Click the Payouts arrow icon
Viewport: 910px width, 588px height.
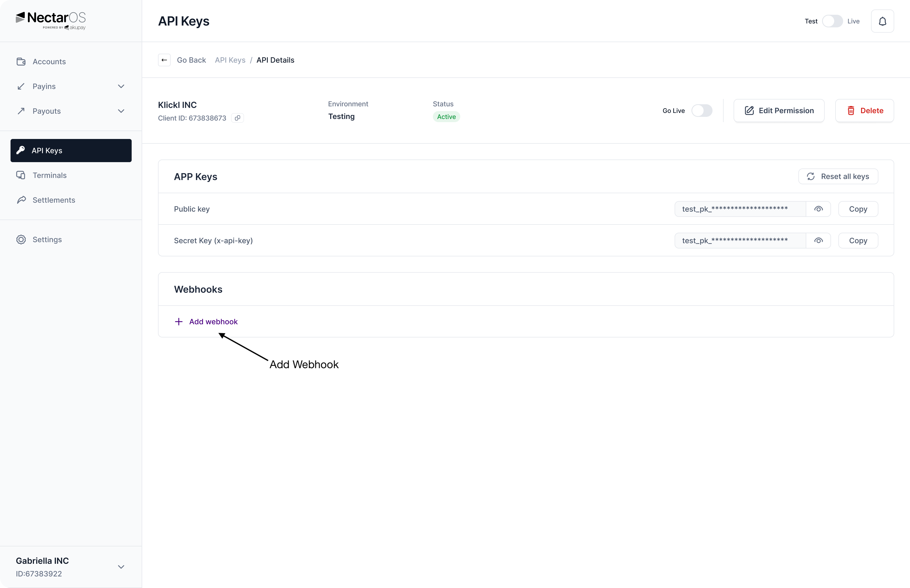pyautogui.click(x=21, y=111)
